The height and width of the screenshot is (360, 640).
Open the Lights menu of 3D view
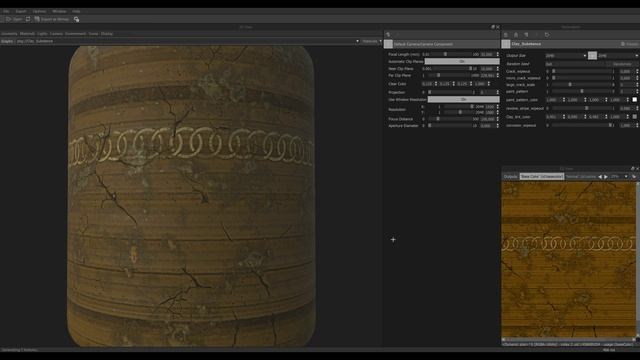[42, 34]
